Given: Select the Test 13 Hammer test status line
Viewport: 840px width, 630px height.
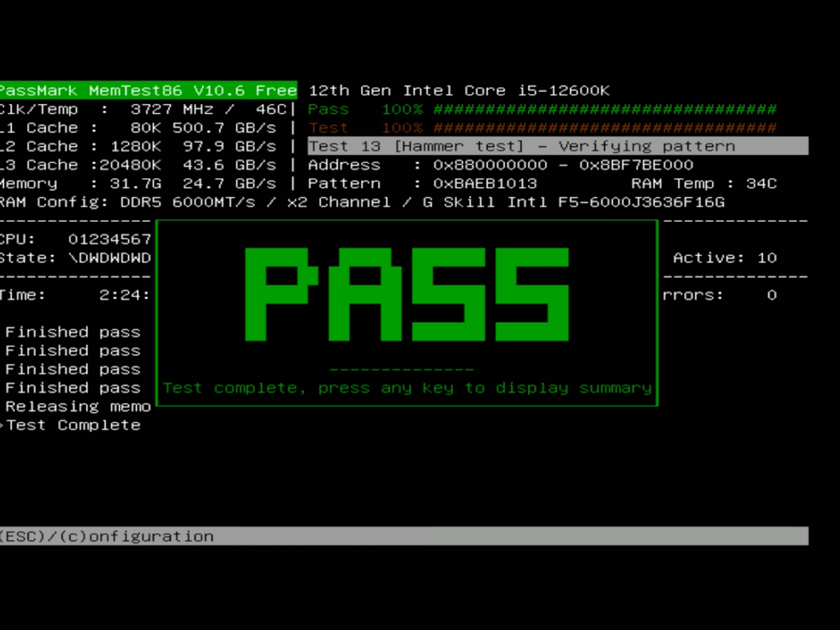Looking at the screenshot, I should (558, 146).
